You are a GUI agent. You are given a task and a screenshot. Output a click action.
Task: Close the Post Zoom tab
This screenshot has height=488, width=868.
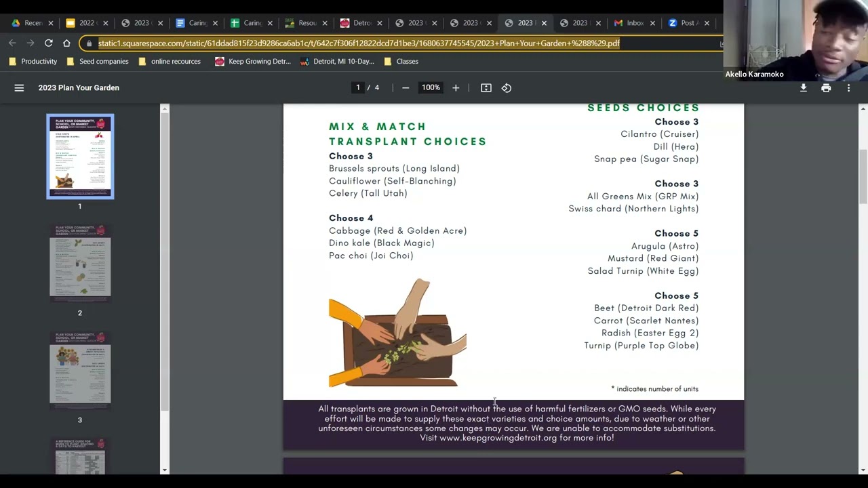tap(707, 23)
